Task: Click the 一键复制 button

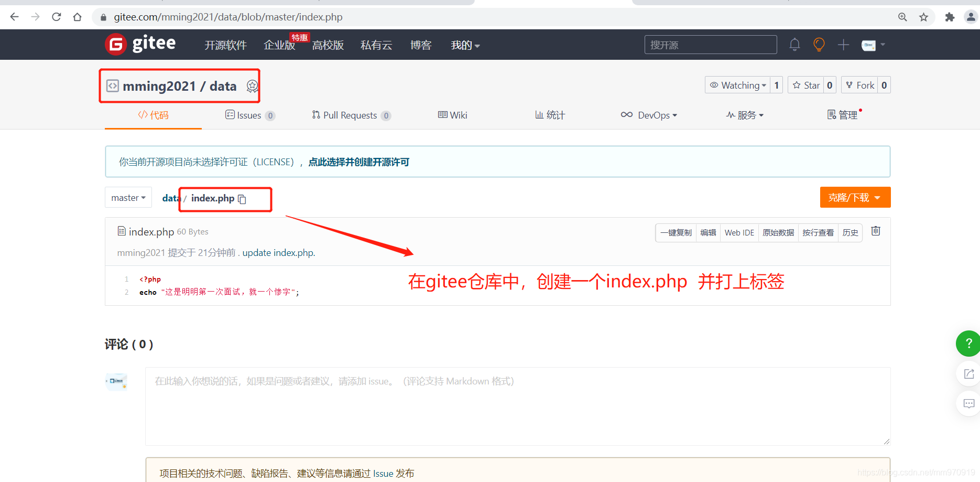Action: 676,233
